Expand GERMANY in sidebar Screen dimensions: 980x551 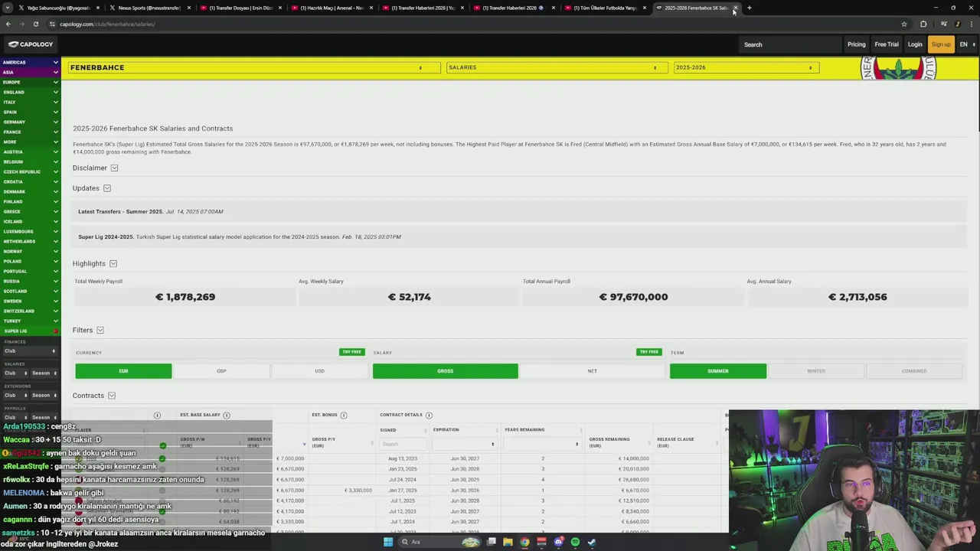[x=30, y=122]
